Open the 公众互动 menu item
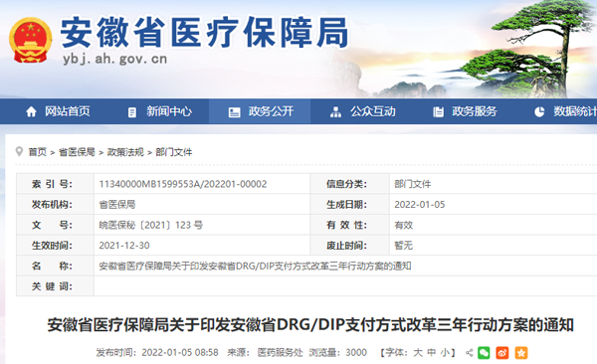The width and height of the screenshot is (597, 364). click(x=373, y=111)
